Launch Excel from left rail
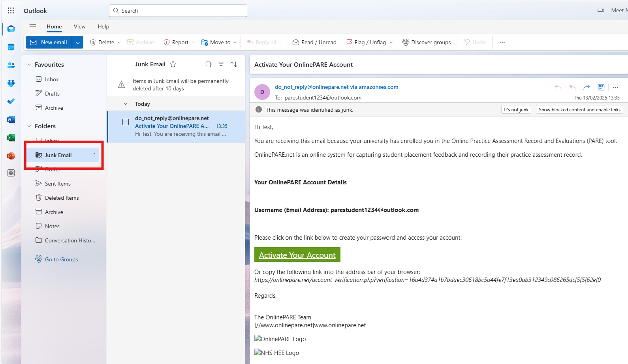 coord(11,138)
